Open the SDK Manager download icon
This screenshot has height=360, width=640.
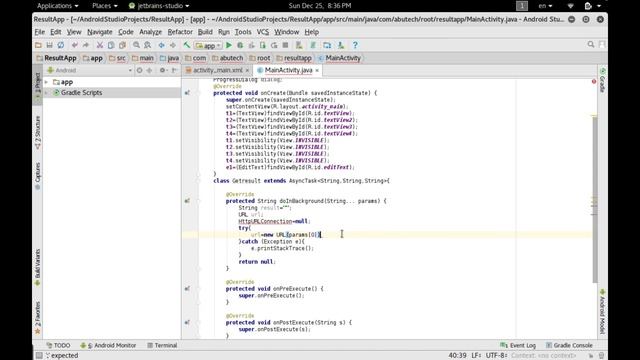click(341, 45)
